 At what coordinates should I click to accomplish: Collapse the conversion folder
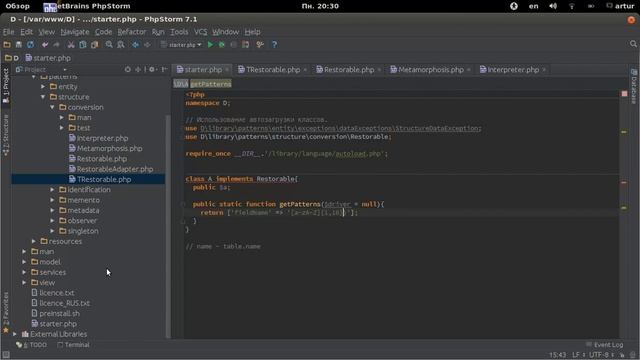[52, 107]
